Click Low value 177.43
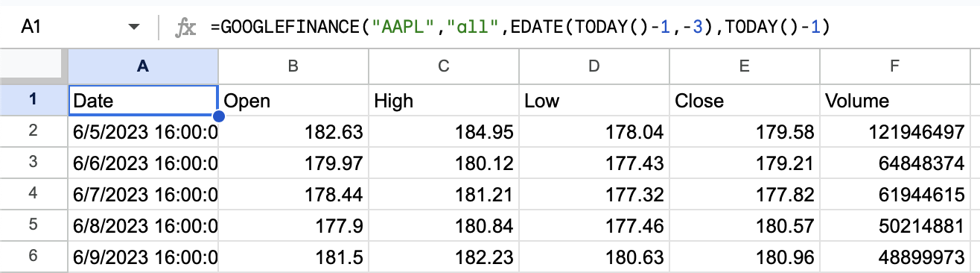 tap(594, 163)
